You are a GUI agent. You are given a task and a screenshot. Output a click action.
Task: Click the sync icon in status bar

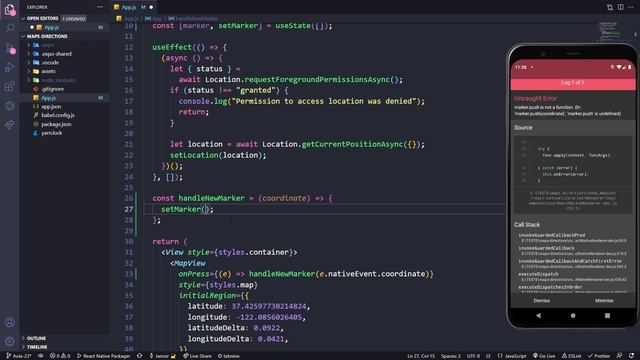(x=140, y=356)
